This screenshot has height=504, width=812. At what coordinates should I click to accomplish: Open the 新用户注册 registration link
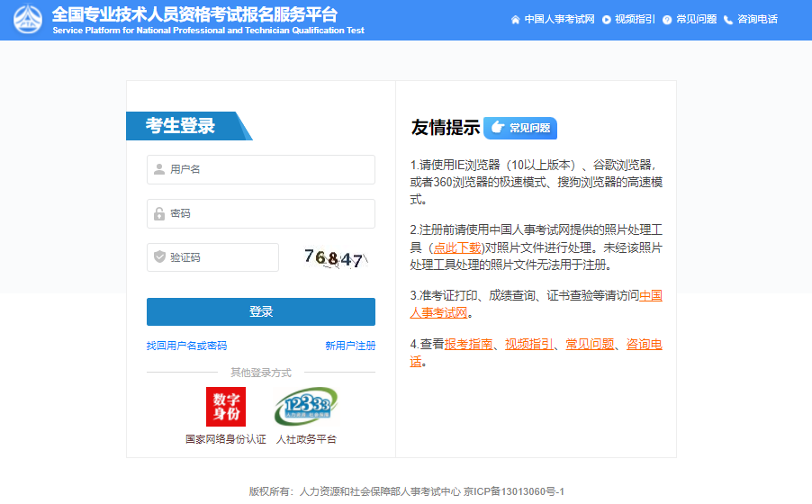(x=350, y=346)
